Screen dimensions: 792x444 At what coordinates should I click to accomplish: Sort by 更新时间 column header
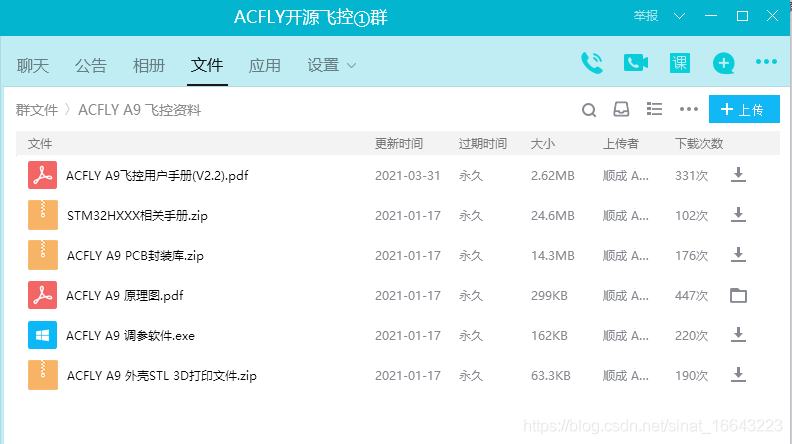(399, 143)
